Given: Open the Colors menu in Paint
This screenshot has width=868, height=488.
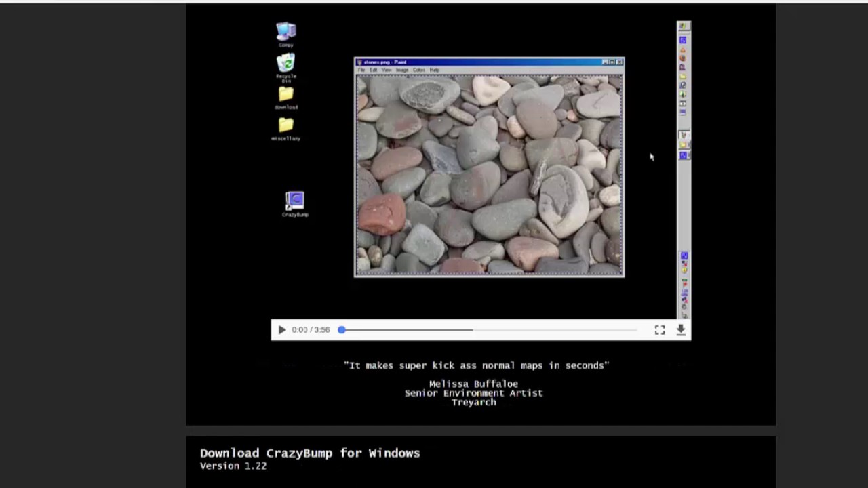Looking at the screenshot, I should click(419, 70).
